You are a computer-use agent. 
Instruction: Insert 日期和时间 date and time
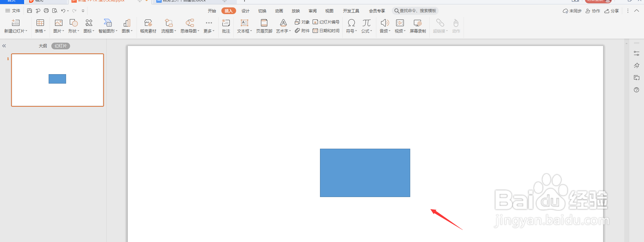point(326,31)
